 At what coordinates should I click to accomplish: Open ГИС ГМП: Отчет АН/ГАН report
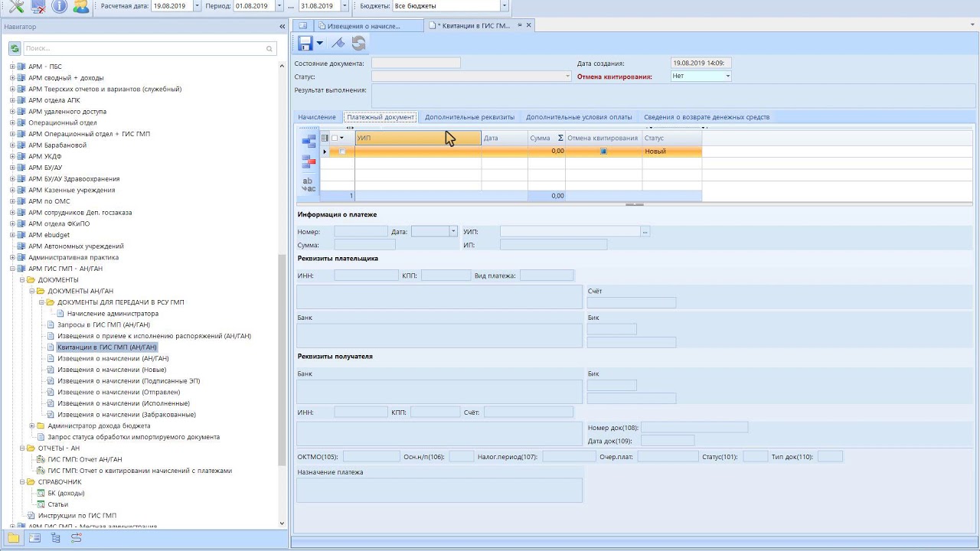pos(85,459)
